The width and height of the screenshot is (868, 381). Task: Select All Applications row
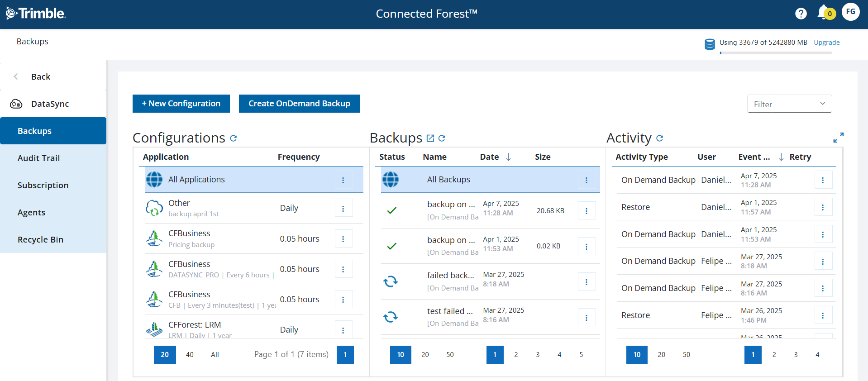(254, 180)
